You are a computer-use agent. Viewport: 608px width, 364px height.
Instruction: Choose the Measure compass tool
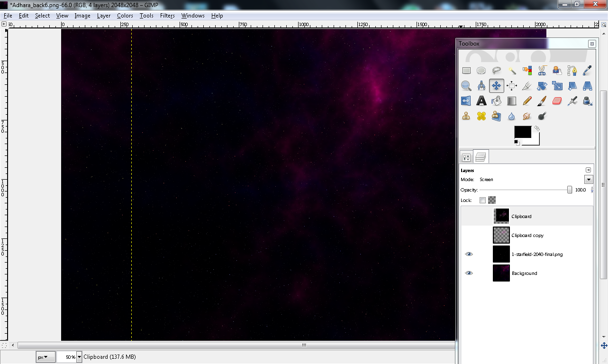pyautogui.click(x=481, y=86)
